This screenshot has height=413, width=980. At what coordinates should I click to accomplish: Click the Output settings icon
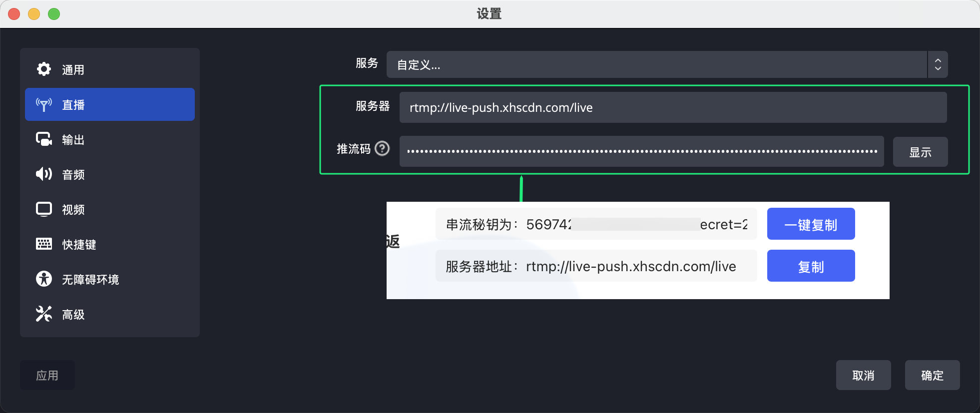(44, 139)
